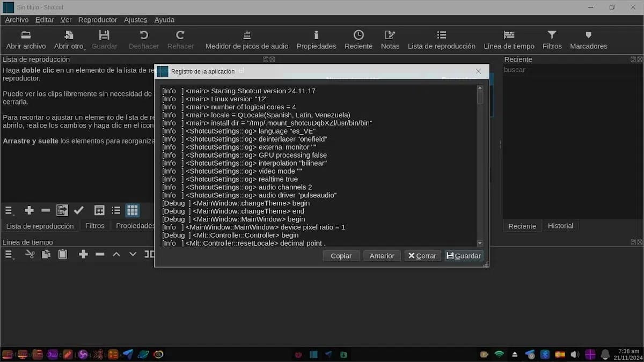
Task: Close the Reciente panel with its X
Action: coord(639,59)
